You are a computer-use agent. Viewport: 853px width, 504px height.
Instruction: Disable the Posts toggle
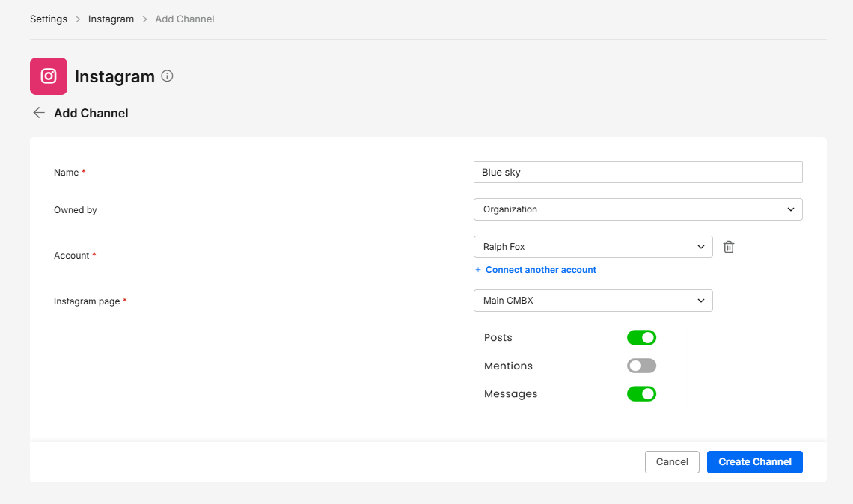(641, 338)
